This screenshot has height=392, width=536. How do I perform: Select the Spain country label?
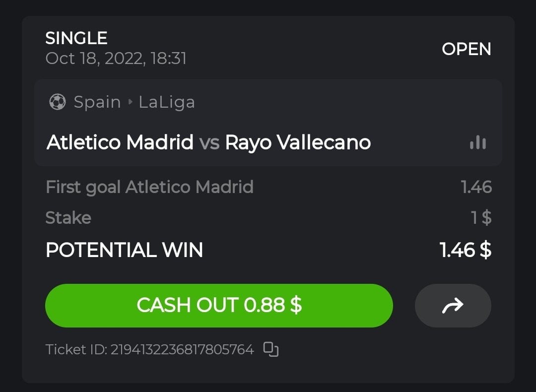click(97, 102)
